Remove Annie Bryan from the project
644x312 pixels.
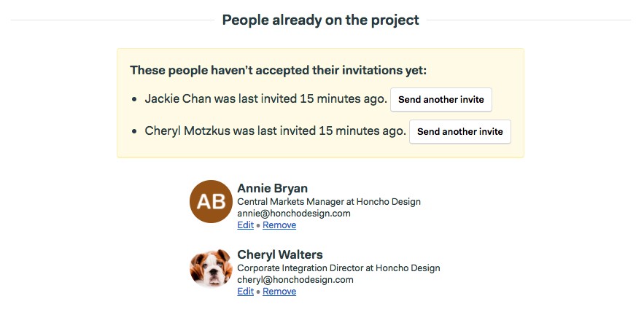(279, 225)
